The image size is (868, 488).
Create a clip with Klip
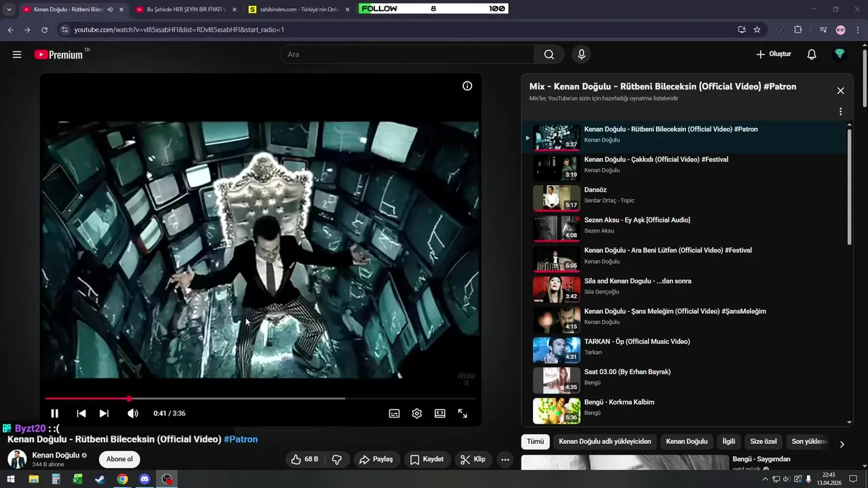click(x=473, y=460)
